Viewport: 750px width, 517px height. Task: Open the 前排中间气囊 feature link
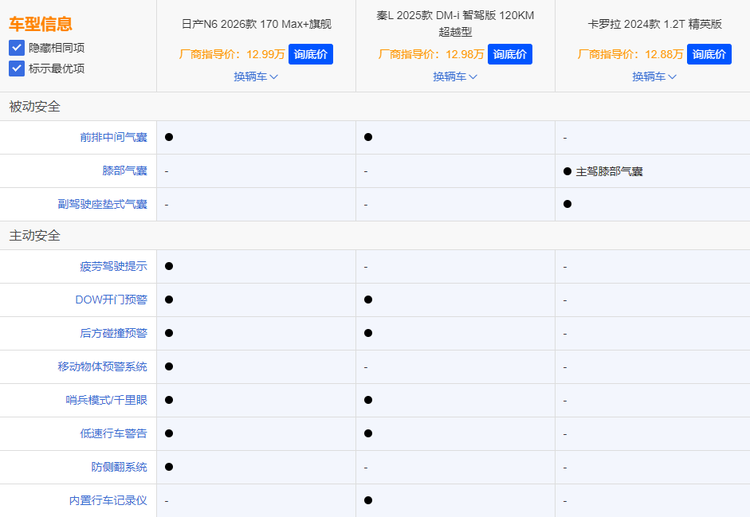click(x=113, y=137)
